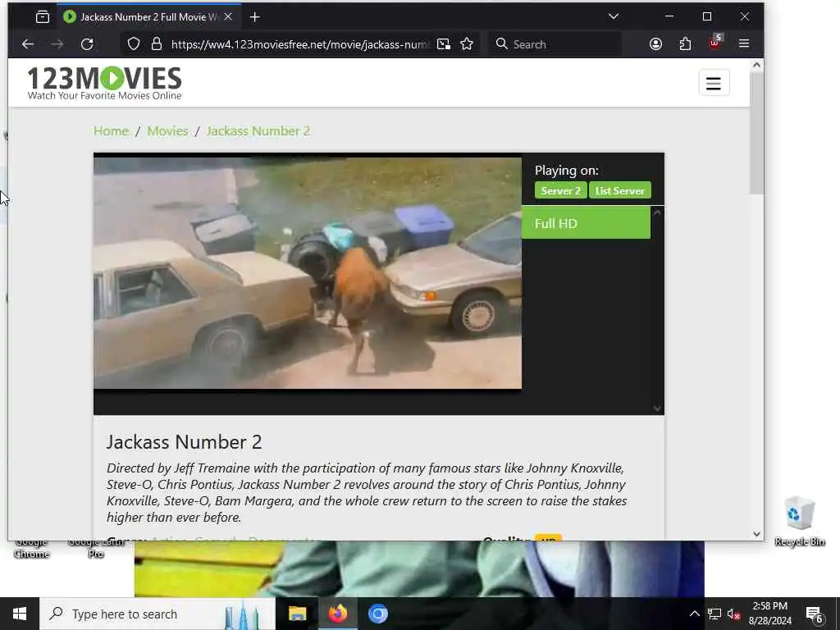Open network status tray icon
Image resolution: width=840 pixels, height=630 pixels.
tap(714, 614)
